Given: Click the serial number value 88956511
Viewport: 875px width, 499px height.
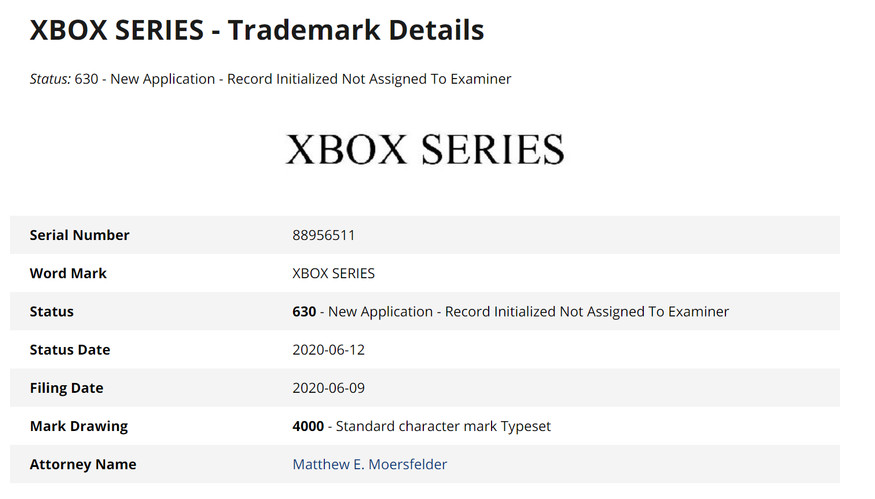Looking at the screenshot, I should point(323,235).
